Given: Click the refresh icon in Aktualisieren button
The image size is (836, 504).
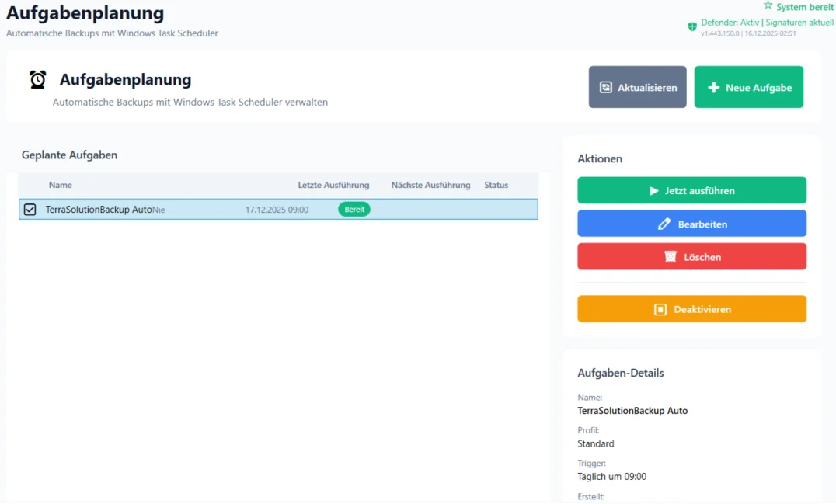Looking at the screenshot, I should pyautogui.click(x=606, y=88).
